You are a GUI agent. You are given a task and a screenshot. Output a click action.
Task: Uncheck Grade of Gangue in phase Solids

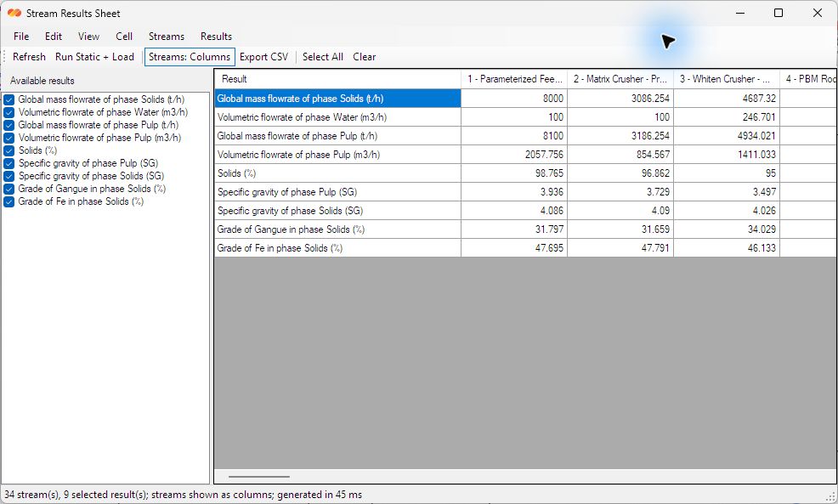click(9, 190)
